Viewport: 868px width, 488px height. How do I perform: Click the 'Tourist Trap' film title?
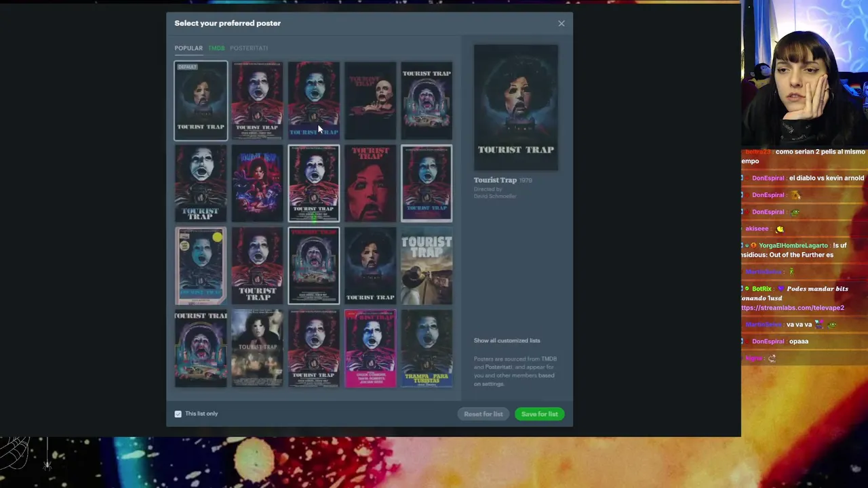tap(495, 180)
